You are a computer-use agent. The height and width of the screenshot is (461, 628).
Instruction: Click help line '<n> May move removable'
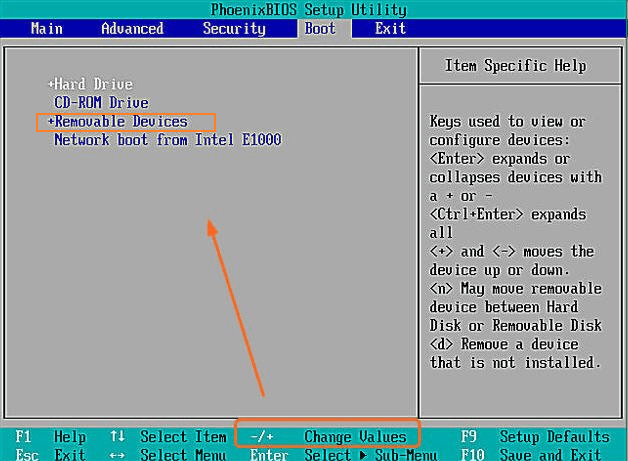click(x=515, y=288)
